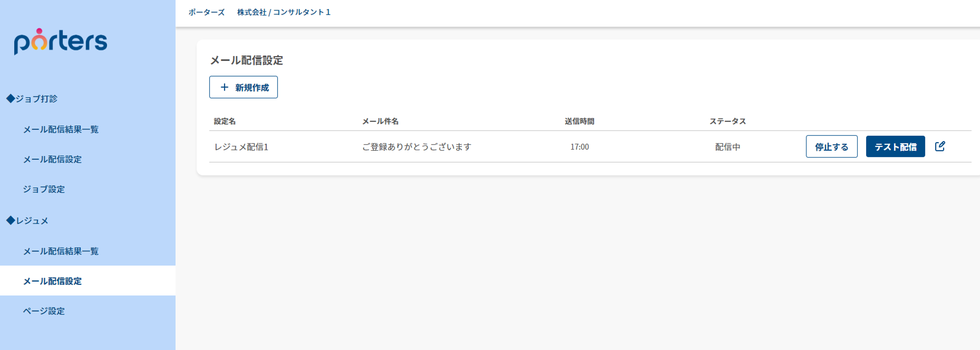Viewport: 980px width, 350px height.
Task: Click the メール配信設定 page title
Action: [x=246, y=60]
